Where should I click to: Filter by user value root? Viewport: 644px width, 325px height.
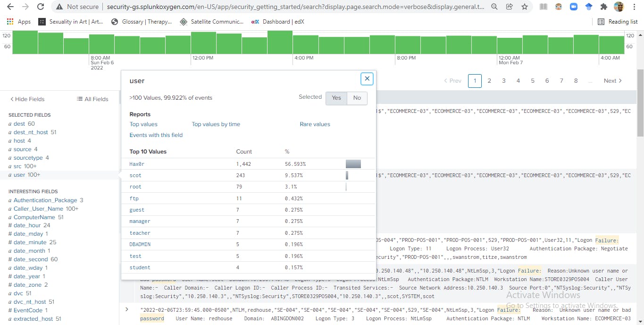click(135, 187)
